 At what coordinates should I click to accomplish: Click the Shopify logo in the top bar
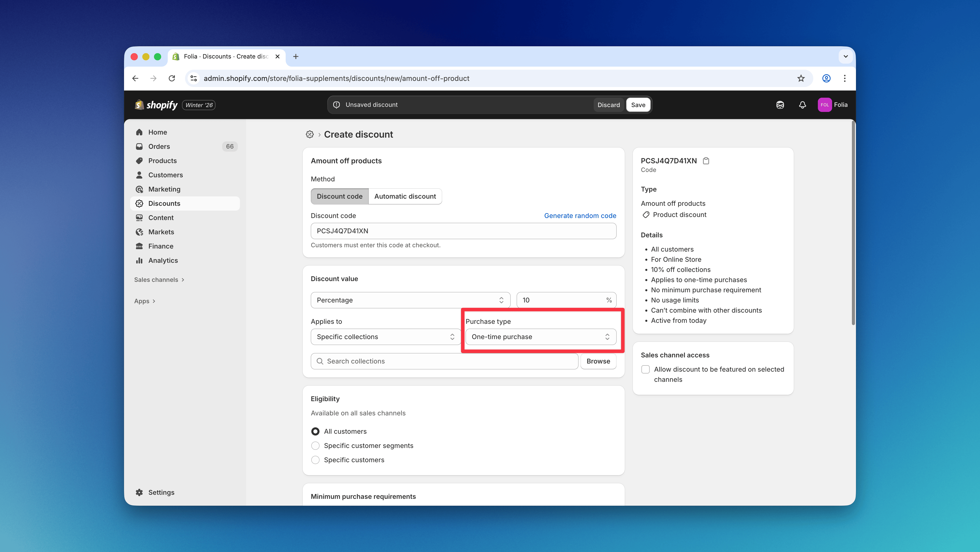[x=156, y=105]
